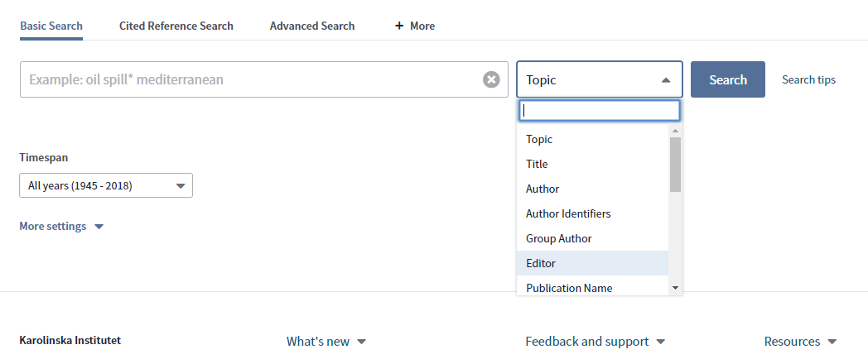This screenshot has height=364, width=868.
Task: Select Title in the field list
Action: (593, 164)
